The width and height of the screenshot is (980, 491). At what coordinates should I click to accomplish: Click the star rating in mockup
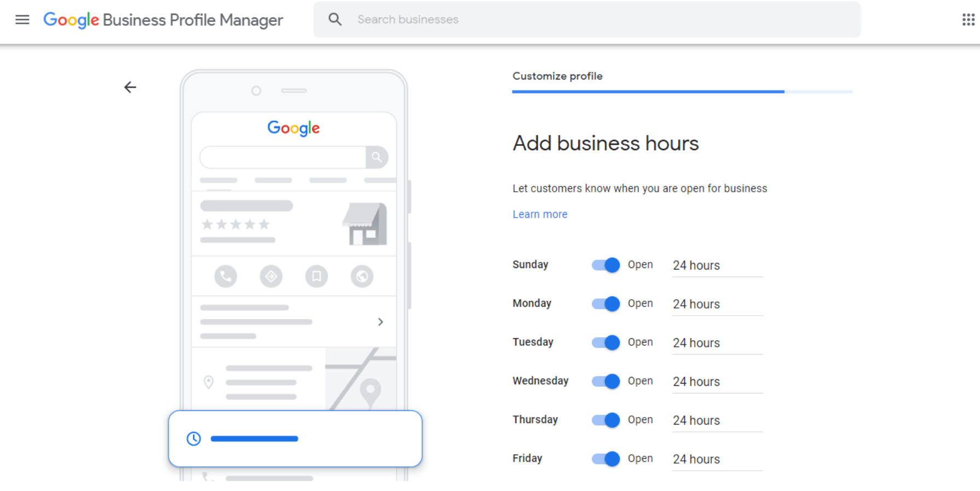[x=235, y=224]
